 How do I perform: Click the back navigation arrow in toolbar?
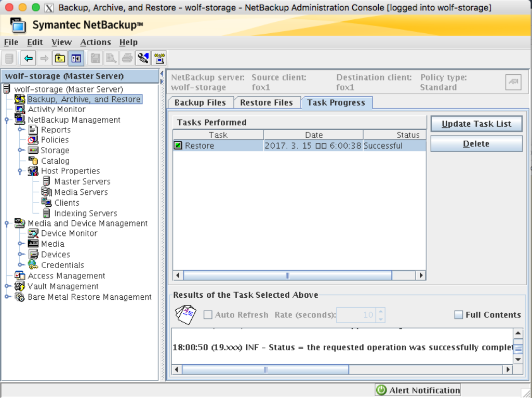tap(27, 58)
